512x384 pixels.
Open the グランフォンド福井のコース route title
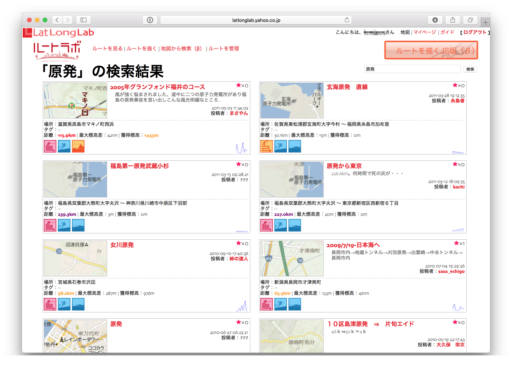(158, 87)
